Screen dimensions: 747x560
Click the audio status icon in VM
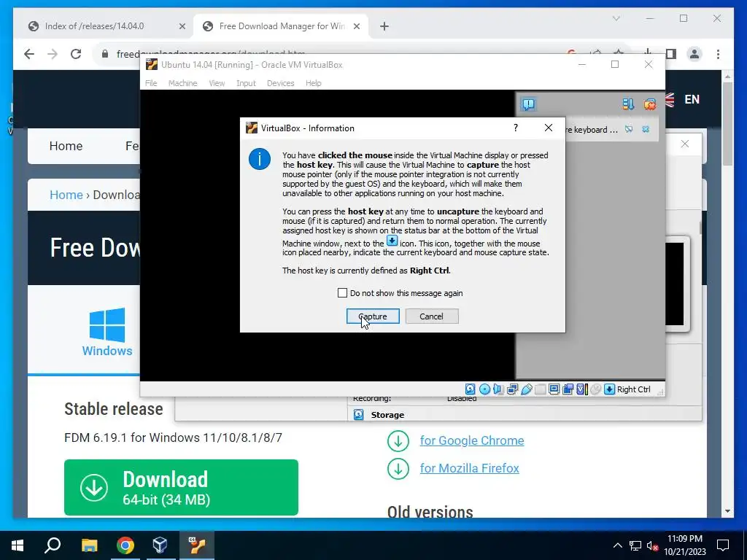498,389
